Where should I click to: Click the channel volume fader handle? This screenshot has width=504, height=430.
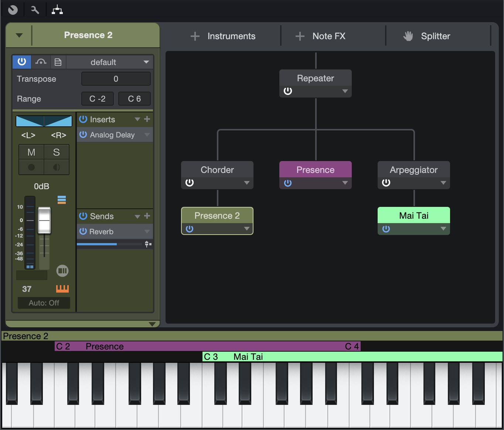click(x=44, y=221)
